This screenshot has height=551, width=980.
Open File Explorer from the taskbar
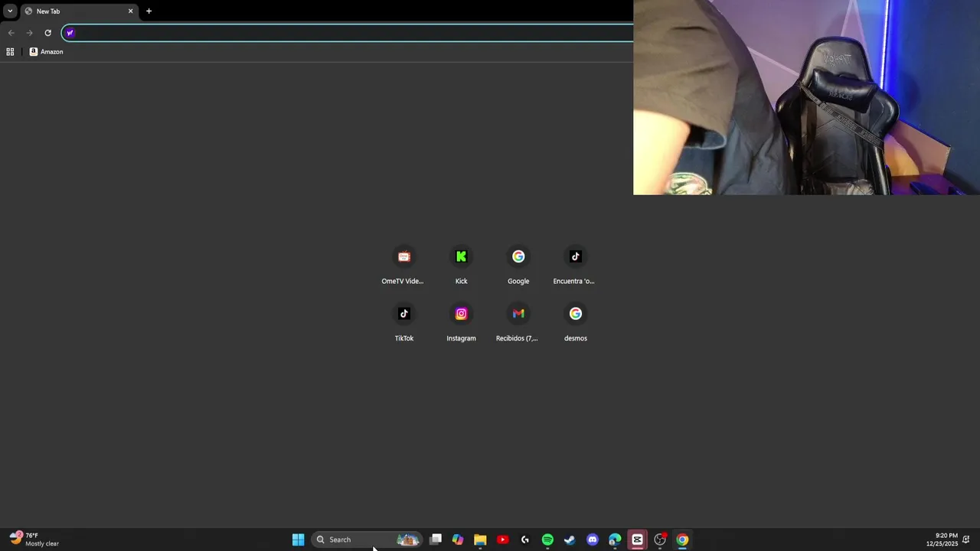(480, 540)
